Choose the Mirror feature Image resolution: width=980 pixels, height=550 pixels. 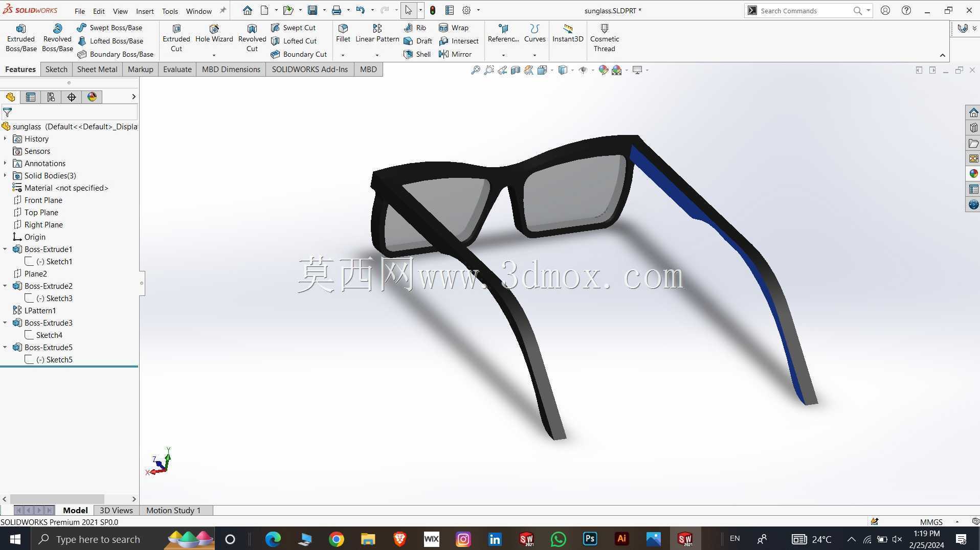point(455,54)
